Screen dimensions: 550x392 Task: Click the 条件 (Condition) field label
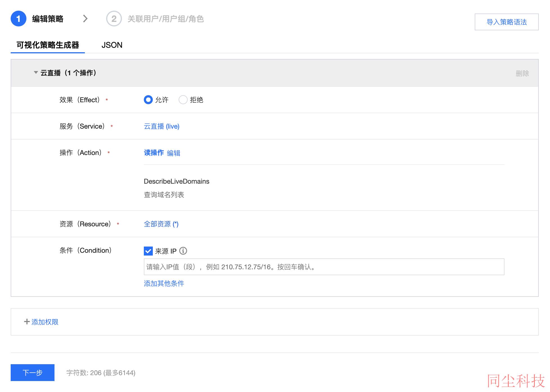click(86, 250)
